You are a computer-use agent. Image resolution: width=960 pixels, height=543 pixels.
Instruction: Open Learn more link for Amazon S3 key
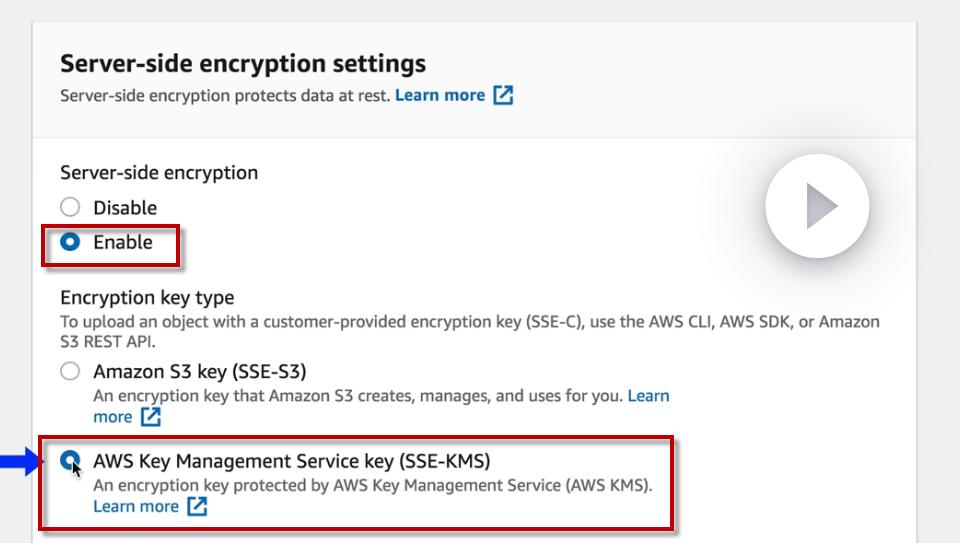point(649,396)
